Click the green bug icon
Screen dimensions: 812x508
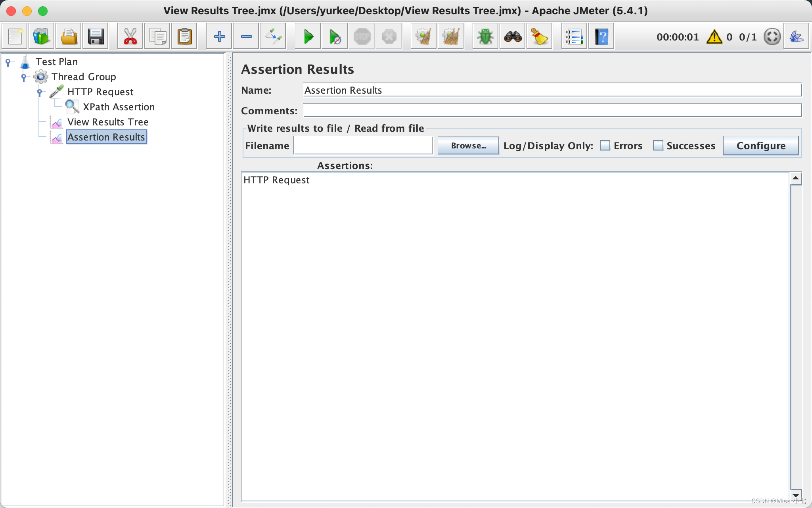[x=486, y=37]
